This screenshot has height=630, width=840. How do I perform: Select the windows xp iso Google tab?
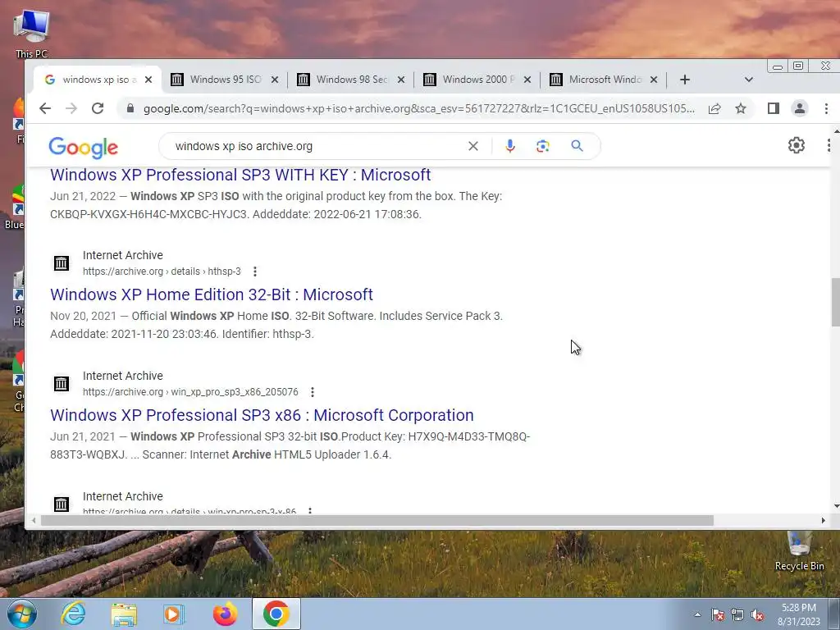point(97,80)
